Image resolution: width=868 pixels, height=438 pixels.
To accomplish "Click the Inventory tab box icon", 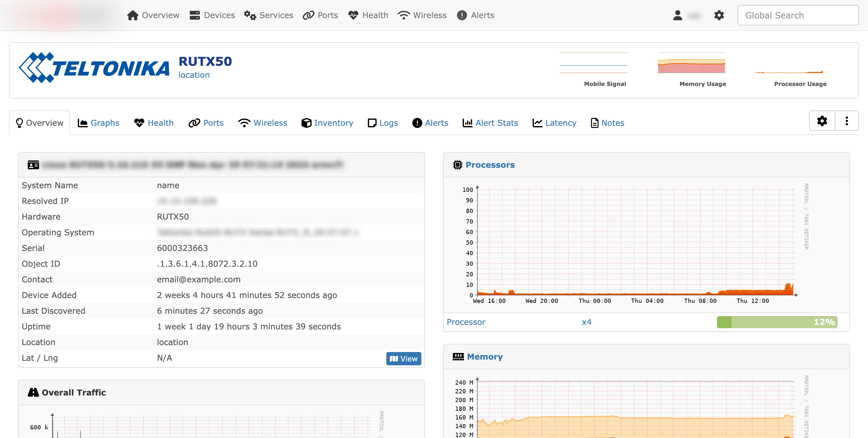I will pos(306,123).
